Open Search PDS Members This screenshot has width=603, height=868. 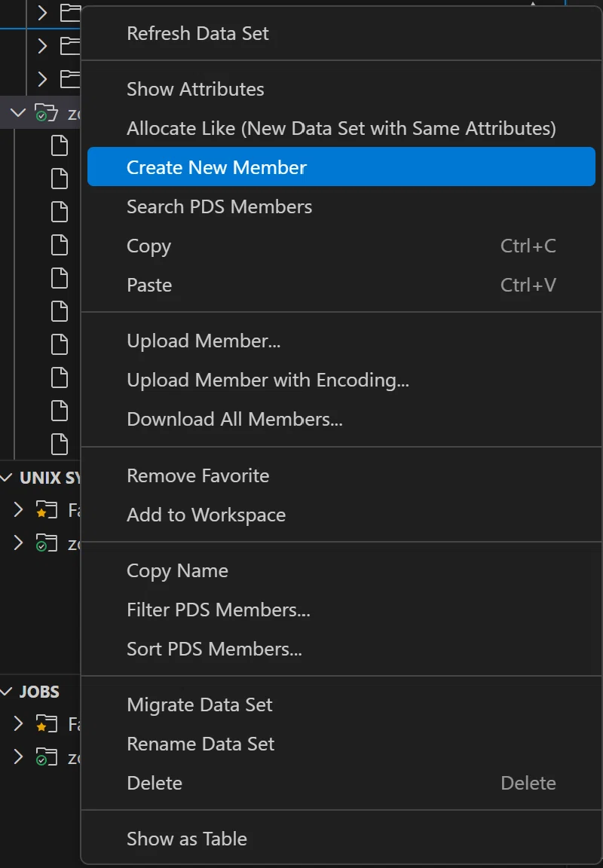coord(341,206)
